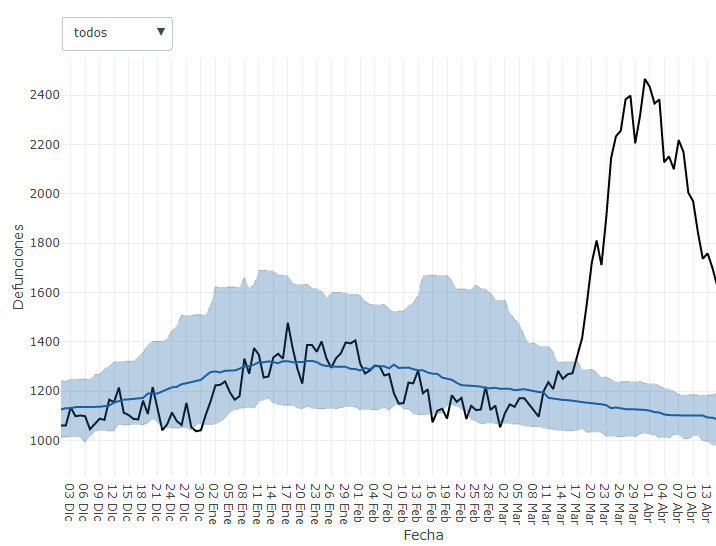Click the 1800 y-axis tick label
This screenshot has height=546, width=716.
coord(45,243)
